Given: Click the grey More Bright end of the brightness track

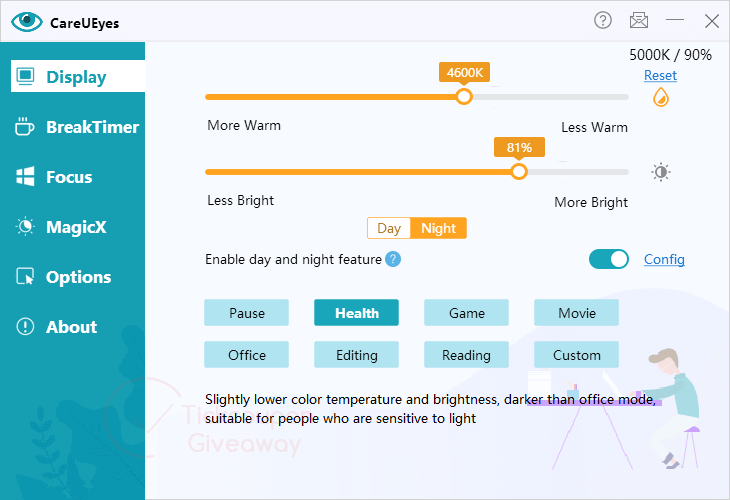Looking at the screenshot, I should [x=579, y=172].
